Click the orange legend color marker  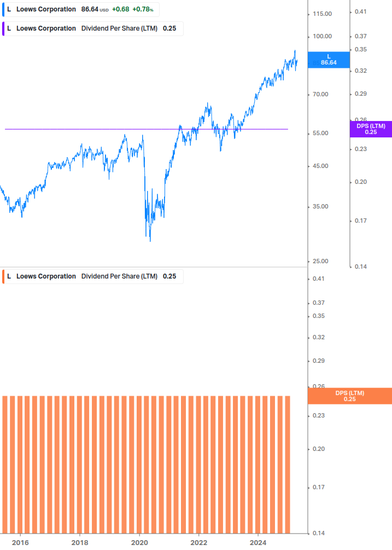3,276
